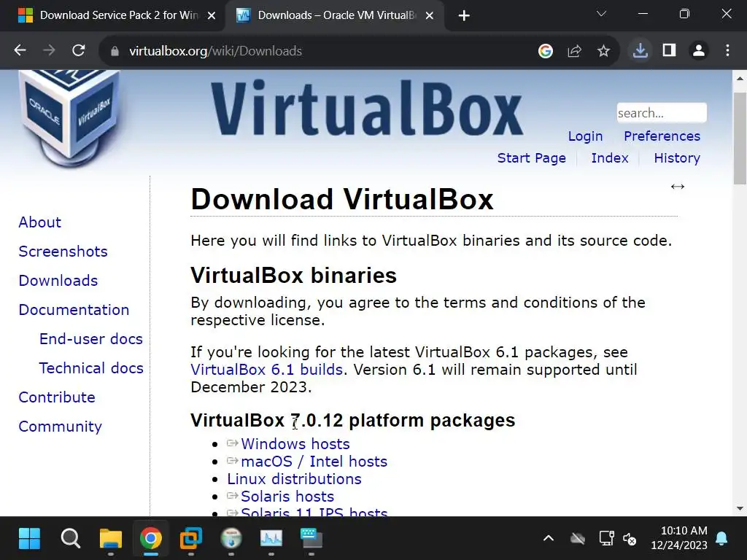Image resolution: width=747 pixels, height=560 pixels.
Task: Click the VirtualBox search field
Action: pyautogui.click(x=662, y=113)
